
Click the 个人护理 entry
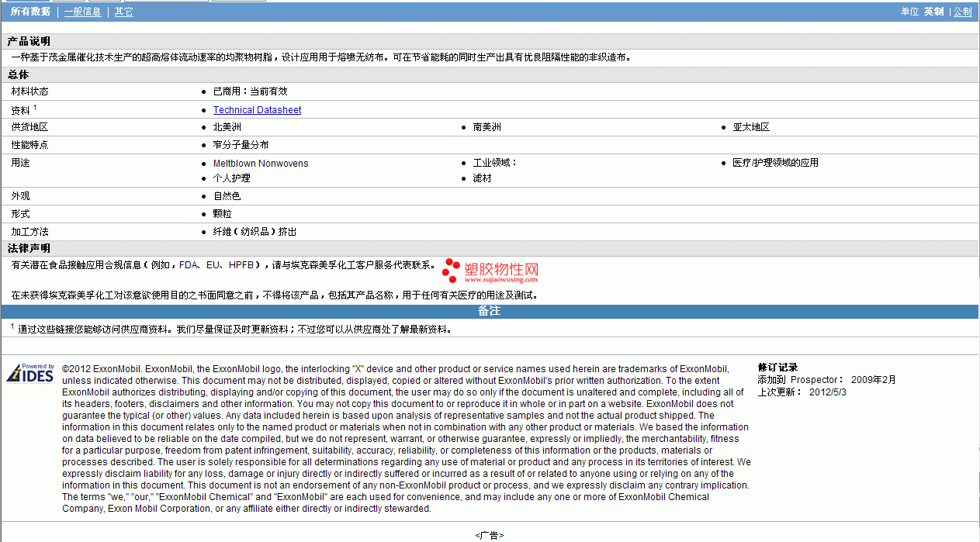pyautogui.click(x=232, y=178)
